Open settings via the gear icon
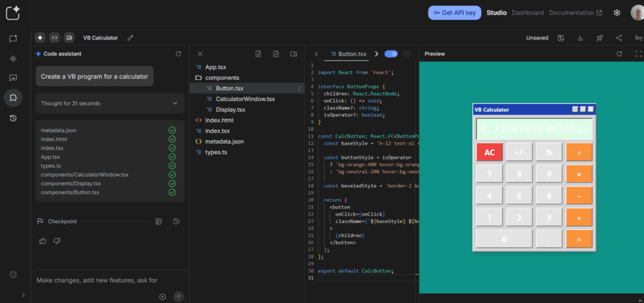The width and height of the screenshot is (644, 303). coord(617,13)
